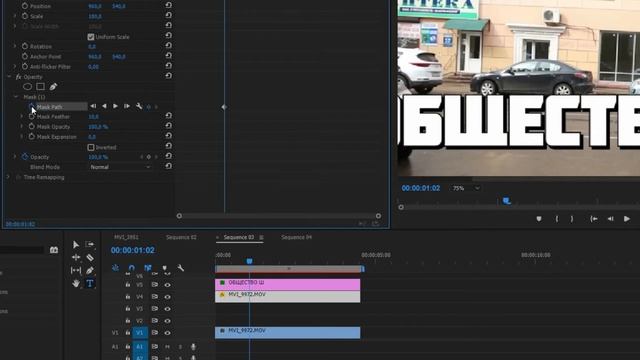Reset the Blend Mode parameter
This screenshot has height=360, width=640.
coord(168,166)
